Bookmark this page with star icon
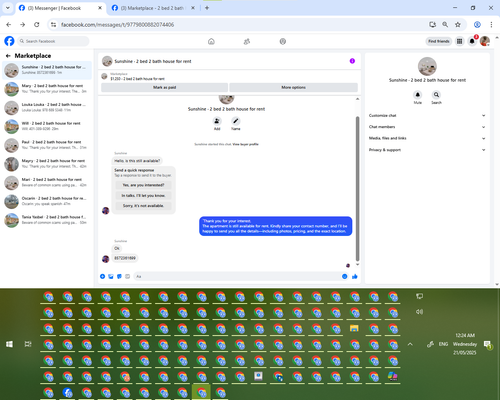Viewport: 500px width, 400px height. click(x=458, y=24)
